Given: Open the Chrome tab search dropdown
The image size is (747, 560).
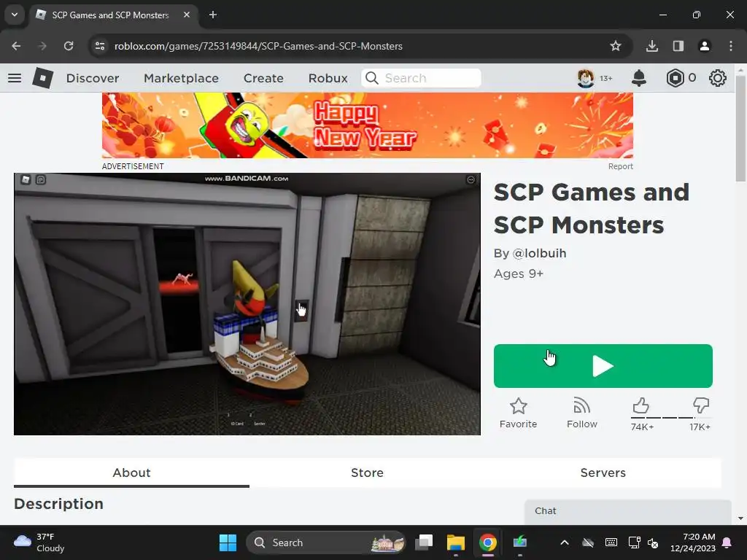Looking at the screenshot, I should (15, 15).
